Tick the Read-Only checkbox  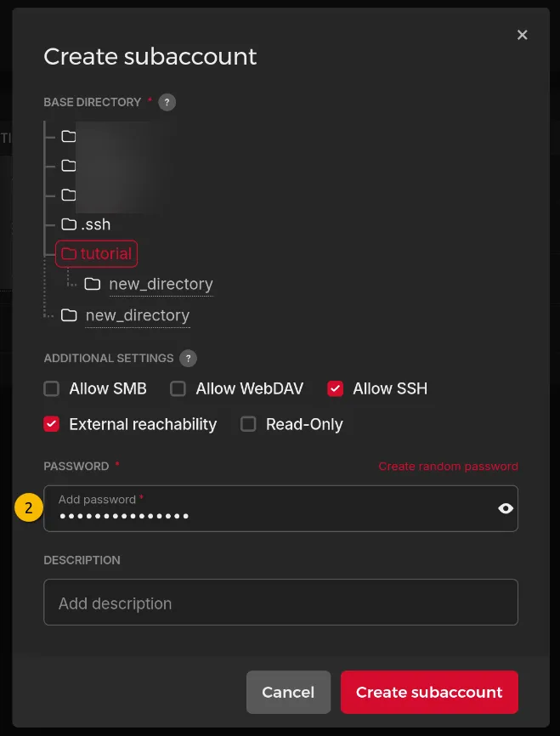pos(248,424)
